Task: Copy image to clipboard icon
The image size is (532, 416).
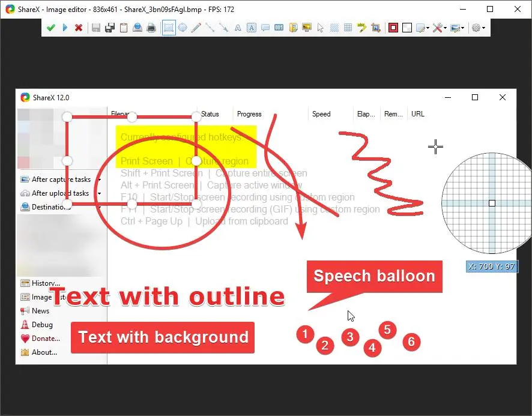Action: [124, 28]
